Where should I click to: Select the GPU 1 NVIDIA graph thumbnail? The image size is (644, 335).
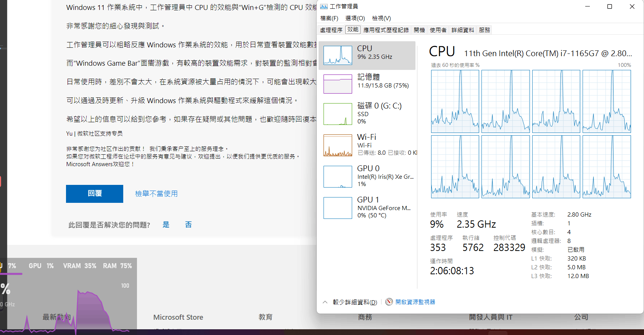(338, 208)
